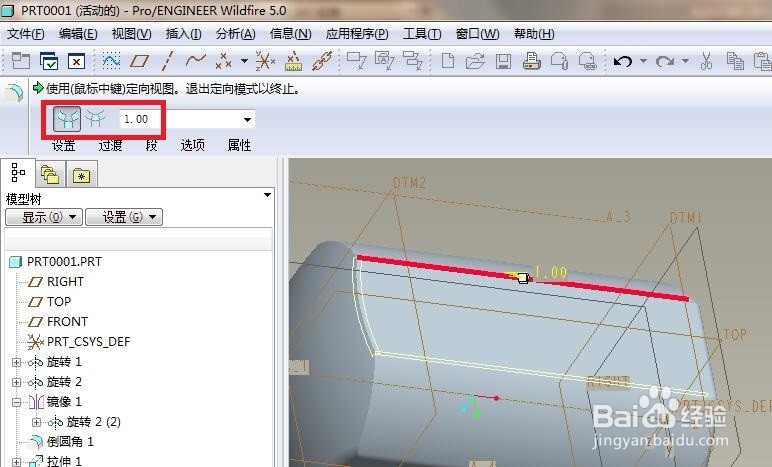This screenshot has width=772, height=467.
Task: Switch to the Model Tree navigator tab
Action: tap(18, 173)
